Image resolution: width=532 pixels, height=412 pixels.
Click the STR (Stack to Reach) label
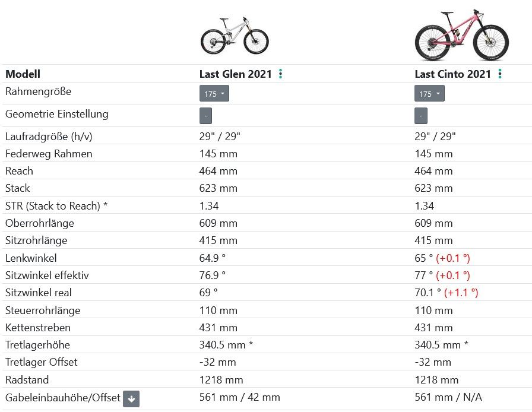click(56, 206)
